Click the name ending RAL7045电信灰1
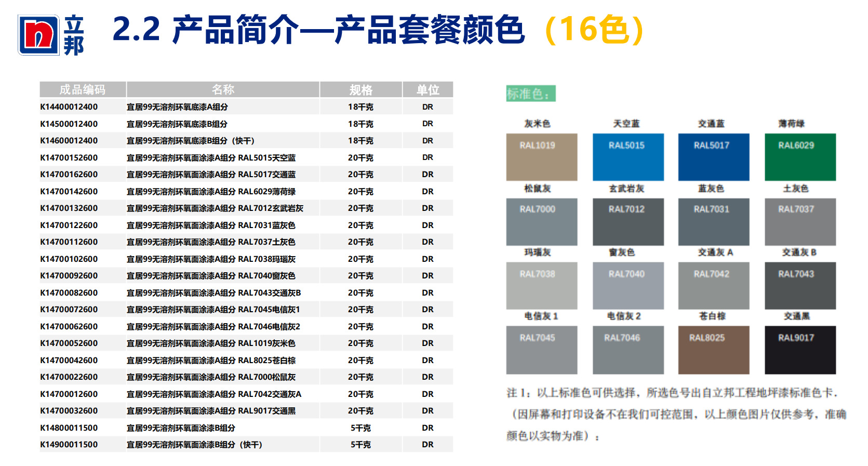This screenshot has height=466, width=868. point(213,310)
